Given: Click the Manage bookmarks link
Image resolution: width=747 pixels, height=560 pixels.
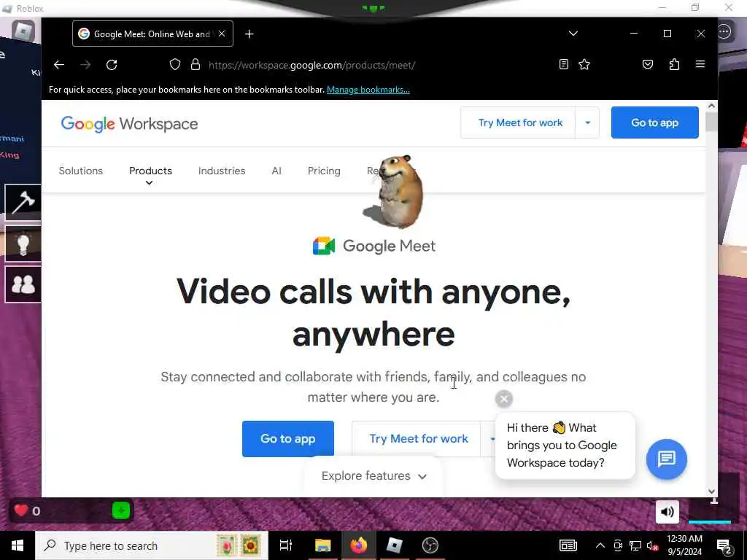Looking at the screenshot, I should click(368, 90).
